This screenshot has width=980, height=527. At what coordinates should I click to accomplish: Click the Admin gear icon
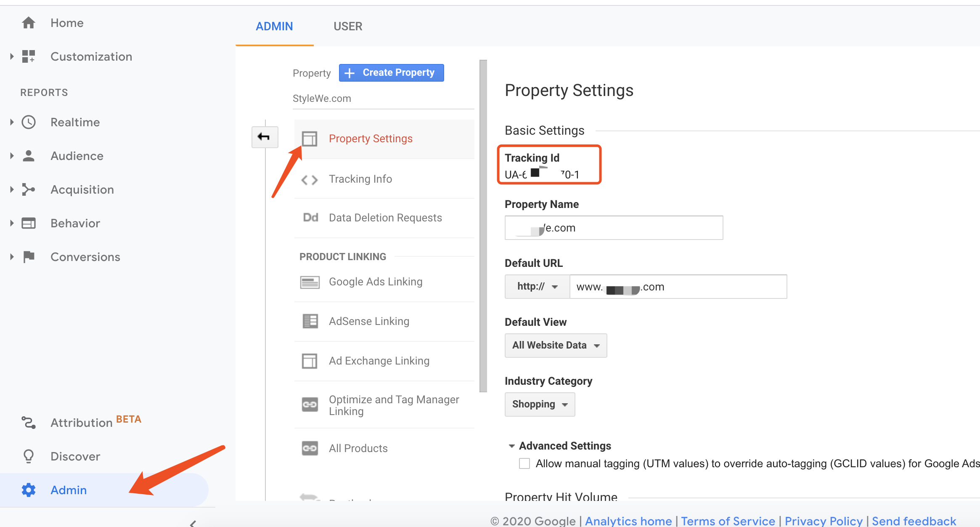[29, 490]
